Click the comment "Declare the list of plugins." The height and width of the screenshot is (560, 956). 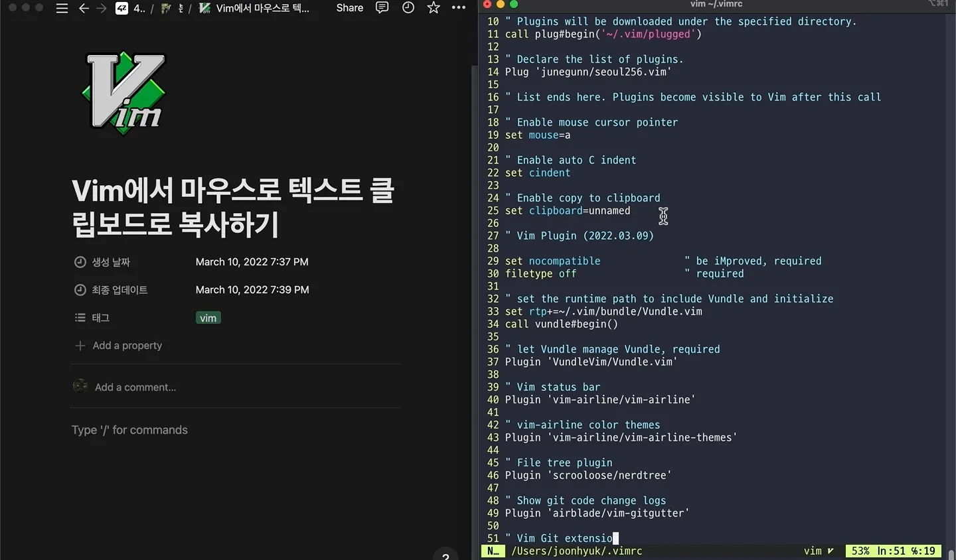(594, 60)
